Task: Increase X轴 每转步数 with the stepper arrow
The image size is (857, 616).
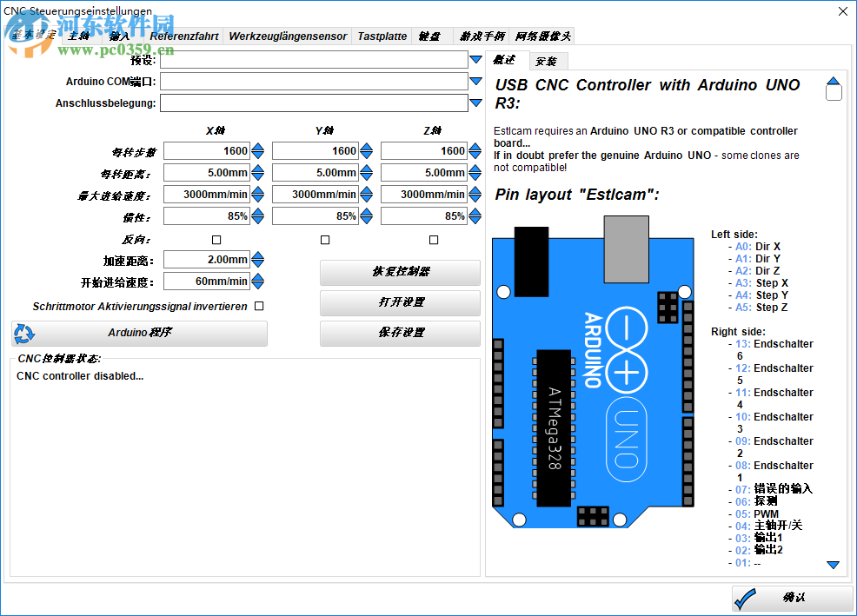Action: [x=258, y=147]
